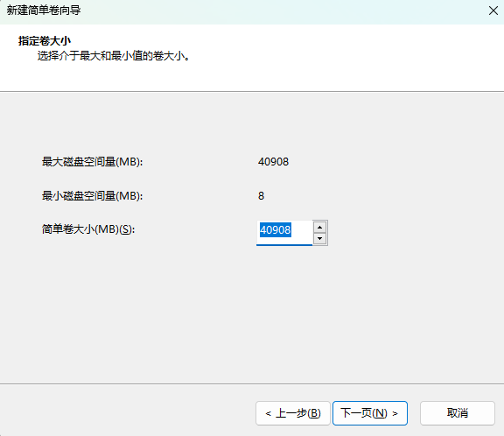Increase volume size with the up spinner arrow
The image size is (504, 436).
pos(319,227)
